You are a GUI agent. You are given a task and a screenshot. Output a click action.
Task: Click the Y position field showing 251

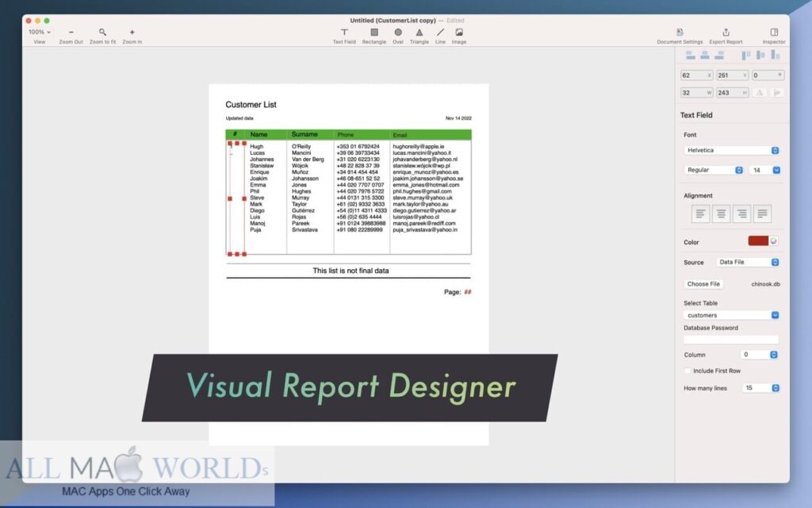point(732,75)
